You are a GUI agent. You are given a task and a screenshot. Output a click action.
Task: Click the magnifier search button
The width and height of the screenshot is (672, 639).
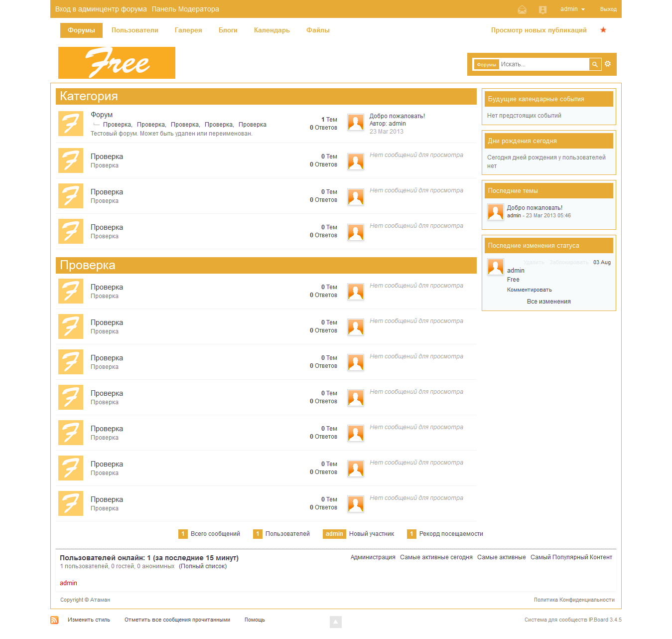[595, 64]
